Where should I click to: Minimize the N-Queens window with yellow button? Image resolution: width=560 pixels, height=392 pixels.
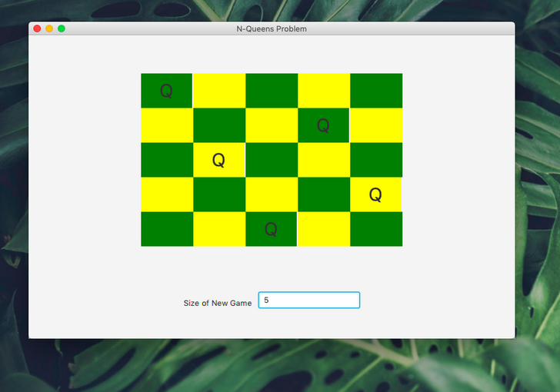[49, 28]
